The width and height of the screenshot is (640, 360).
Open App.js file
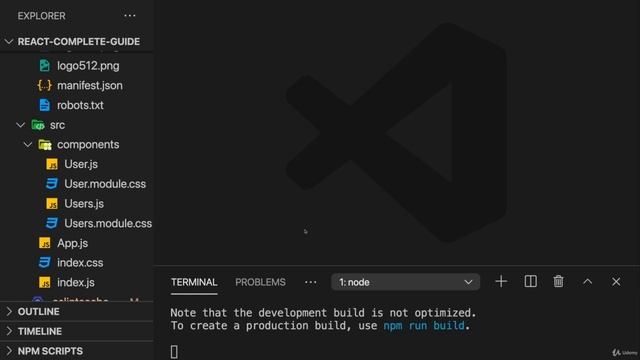73,243
